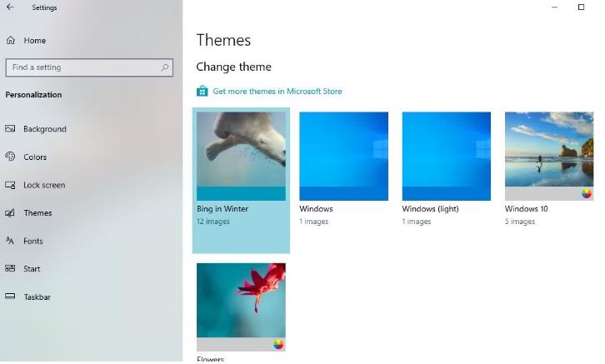
Task: Click the "Windows (light)" label
Action: click(430, 208)
